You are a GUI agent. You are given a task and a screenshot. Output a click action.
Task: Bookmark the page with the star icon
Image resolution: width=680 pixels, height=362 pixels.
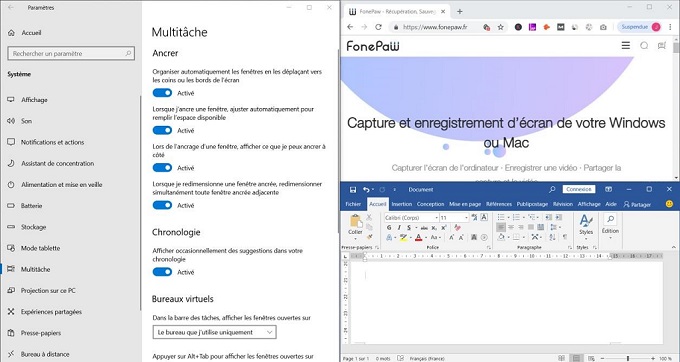tap(500, 27)
